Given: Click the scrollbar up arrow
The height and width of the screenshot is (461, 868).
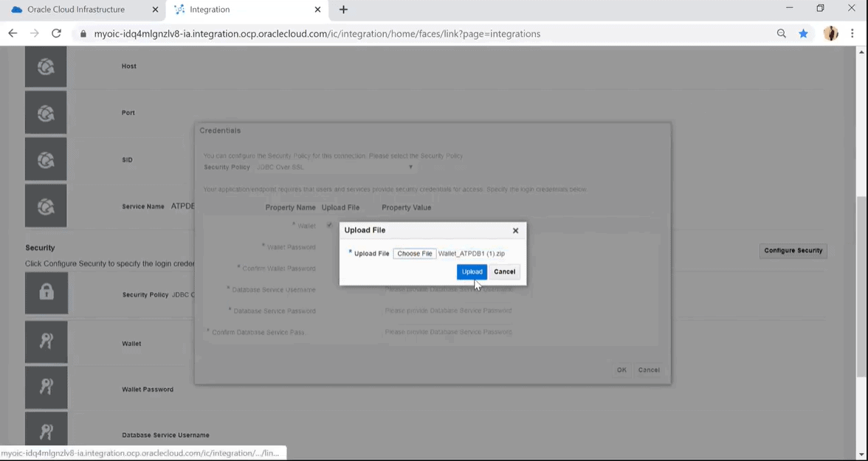Looking at the screenshot, I should 862,52.
